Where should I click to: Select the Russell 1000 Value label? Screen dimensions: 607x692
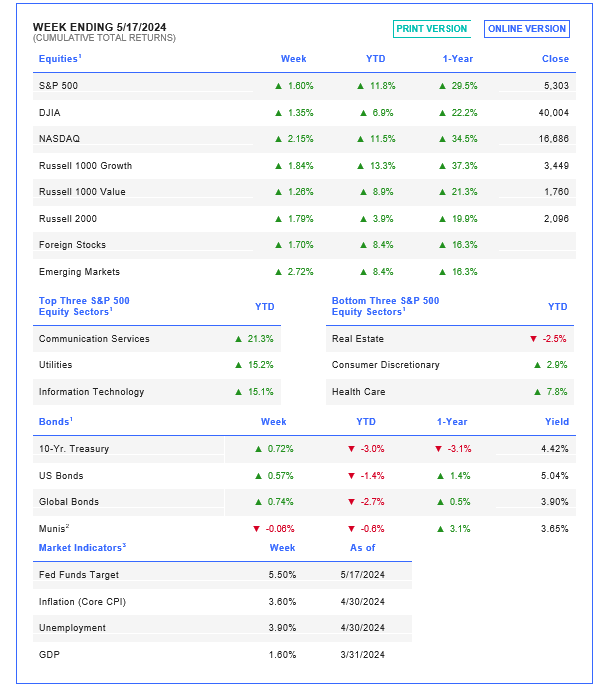pos(82,192)
